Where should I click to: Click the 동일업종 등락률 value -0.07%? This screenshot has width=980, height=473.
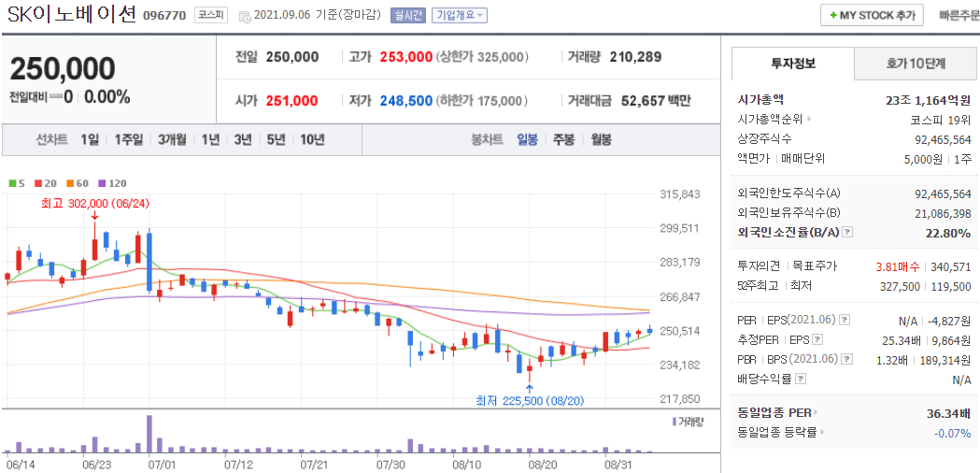tap(953, 432)
